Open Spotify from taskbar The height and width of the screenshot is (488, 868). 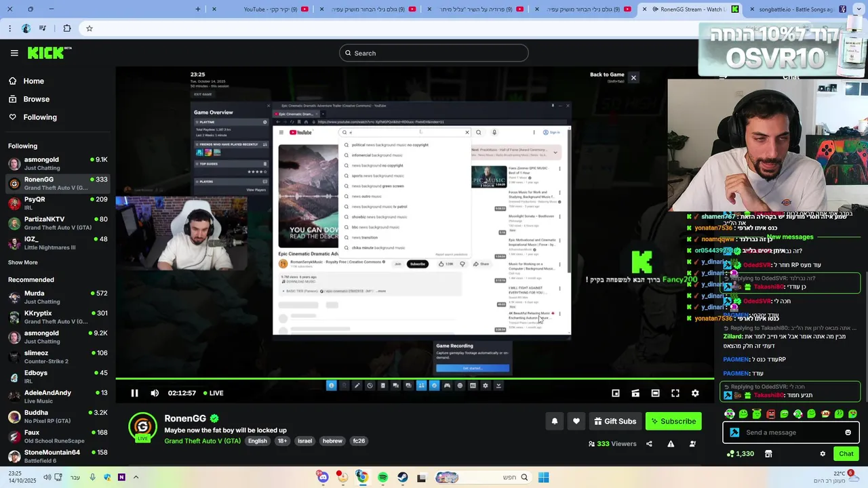tap(382, 477)
